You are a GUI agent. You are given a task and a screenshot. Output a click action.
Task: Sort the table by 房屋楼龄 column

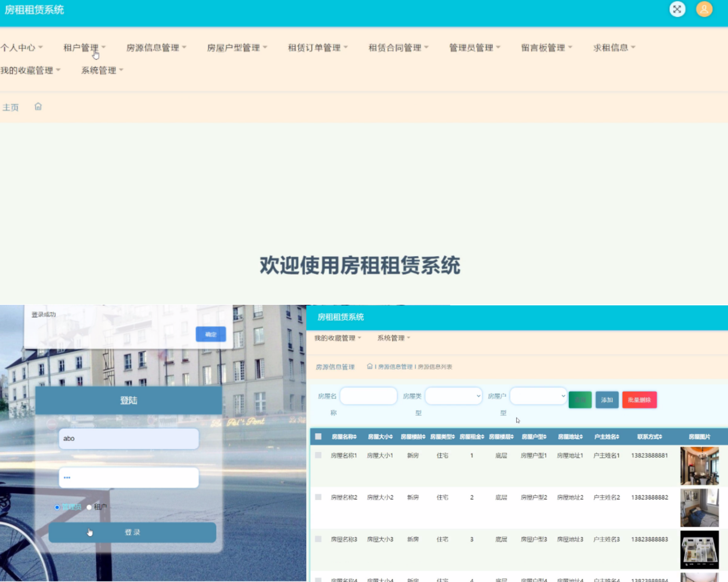click(413, 436)
